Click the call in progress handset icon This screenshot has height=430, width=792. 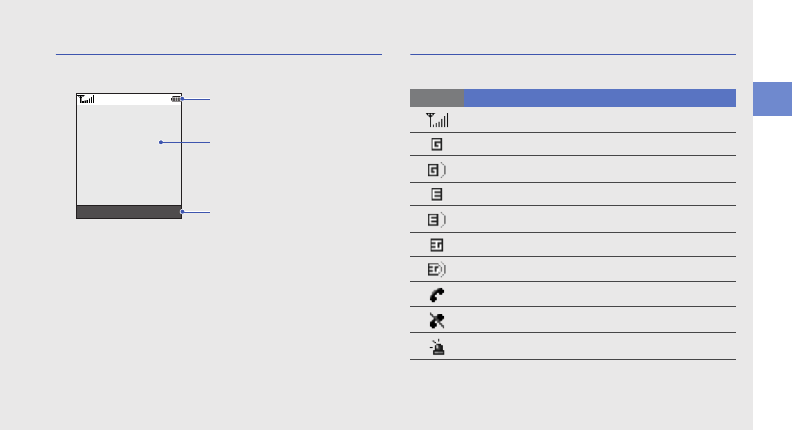coord(437,295)
